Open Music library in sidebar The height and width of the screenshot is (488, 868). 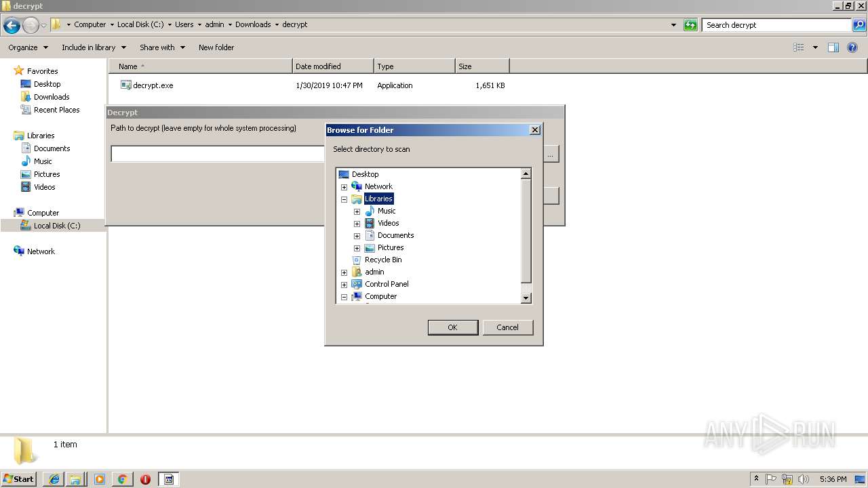pos(43,161)
